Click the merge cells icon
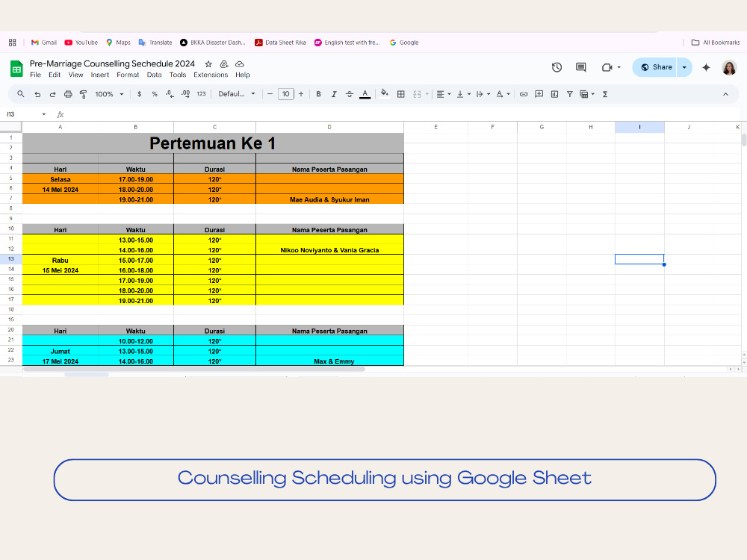Image resolution: width=747 pixels, height=560 pixels. coord(418,94)
